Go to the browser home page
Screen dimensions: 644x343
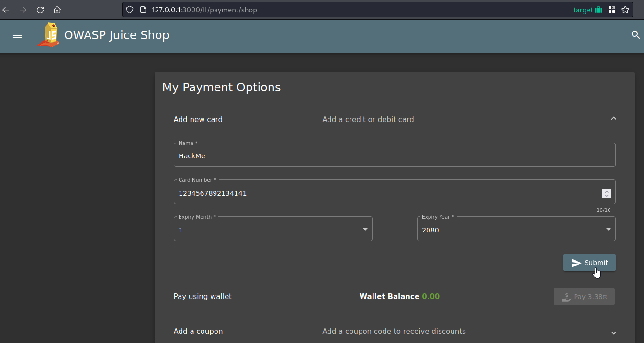coord(57,10)
